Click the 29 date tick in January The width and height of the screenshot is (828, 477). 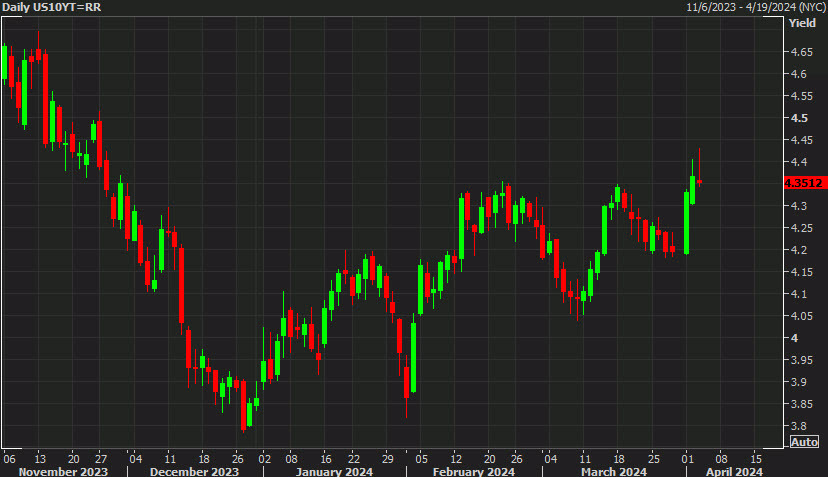pos(388,459)
